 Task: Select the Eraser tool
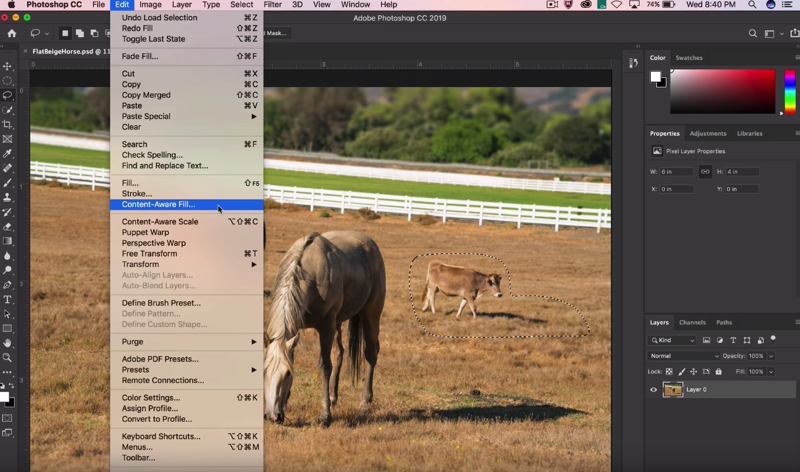[7, 227]
